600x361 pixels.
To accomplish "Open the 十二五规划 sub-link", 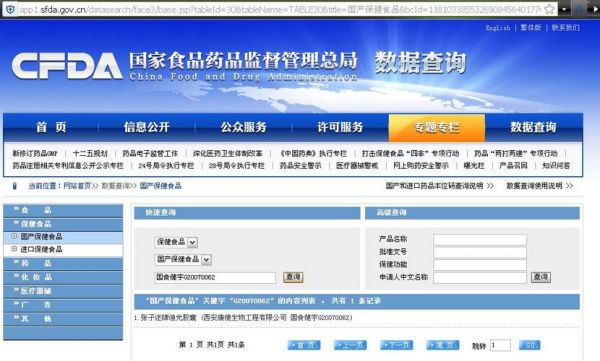I will 90,154.
